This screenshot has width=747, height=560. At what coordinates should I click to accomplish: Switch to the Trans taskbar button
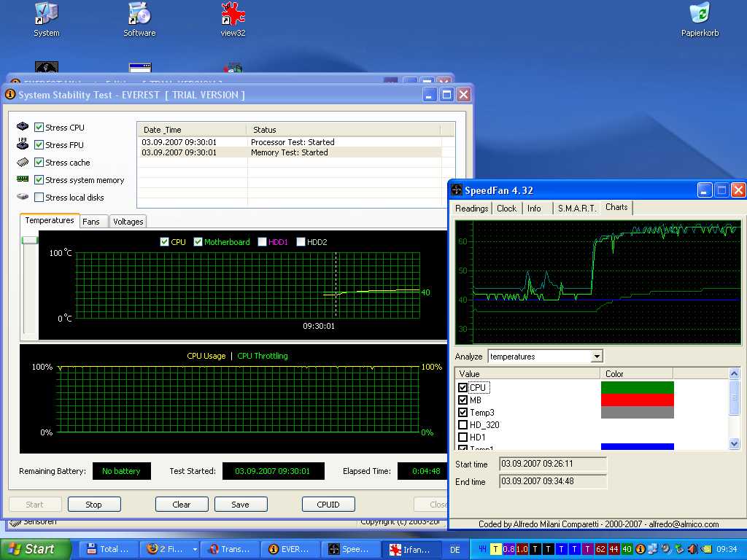coord(230,549)
